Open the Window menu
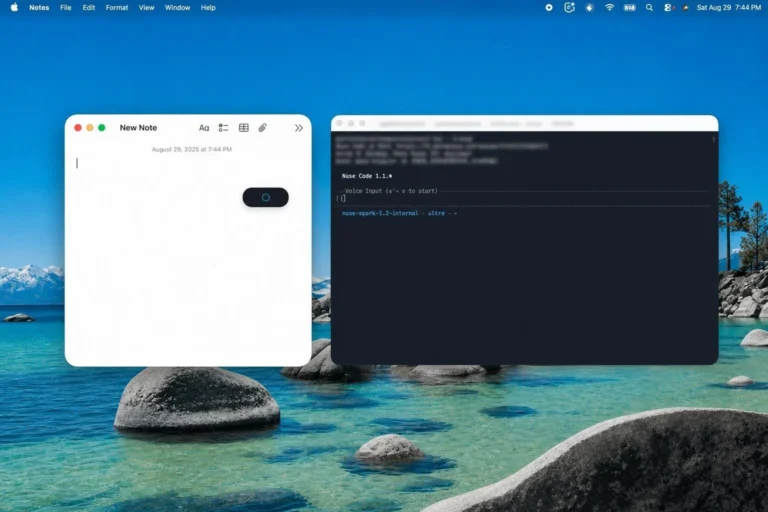This screenshot has width=768, height=512. pyautogui.click(x=177, y=7)
